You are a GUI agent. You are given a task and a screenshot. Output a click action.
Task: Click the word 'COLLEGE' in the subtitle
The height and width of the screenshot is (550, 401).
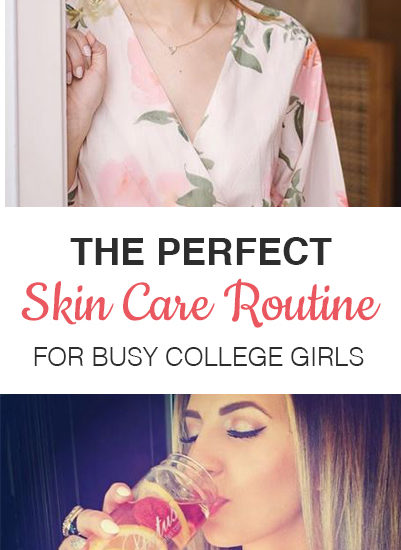click(223, 356)
